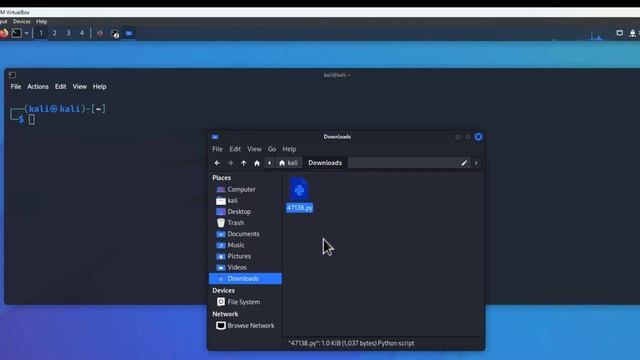Open the file manager Go menu
Screen dimensions: 640x360
click(272, 149)
